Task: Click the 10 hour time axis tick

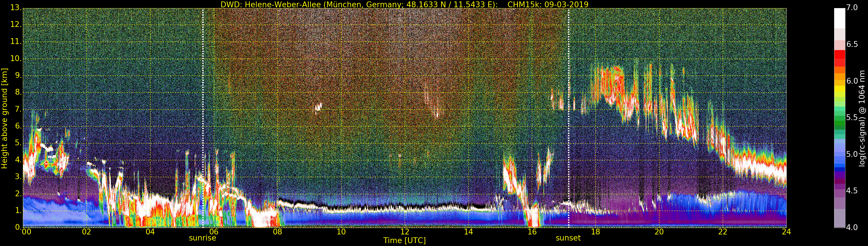Action: point(341,232)
